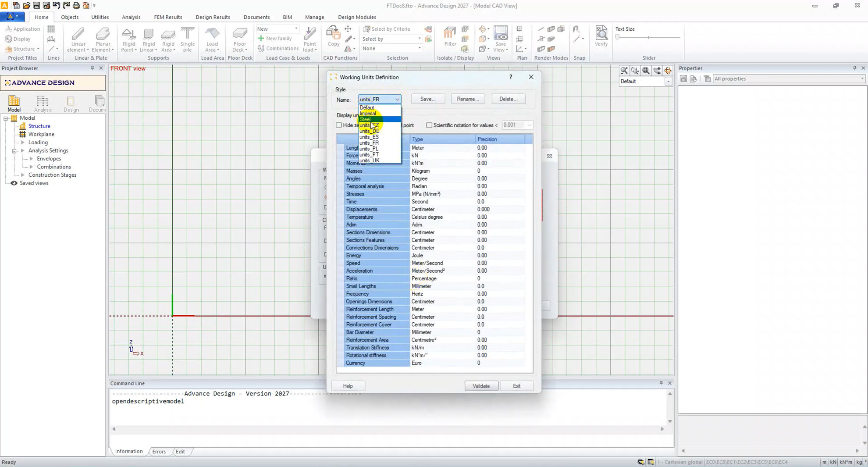Open the Objects ribbon tab
The width and height of the screenshot is (868, 467).
click(70, 17)
